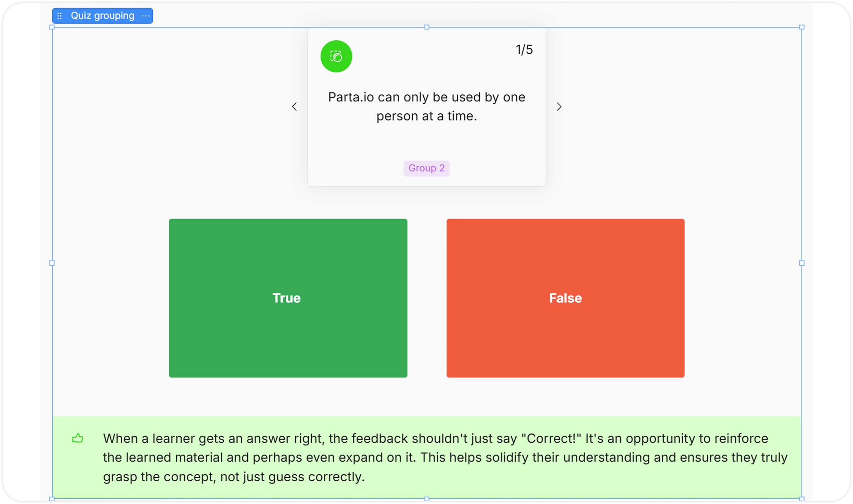Advance to the next quiz card
The height and width of the screenshot is (504, 853).
559,107
